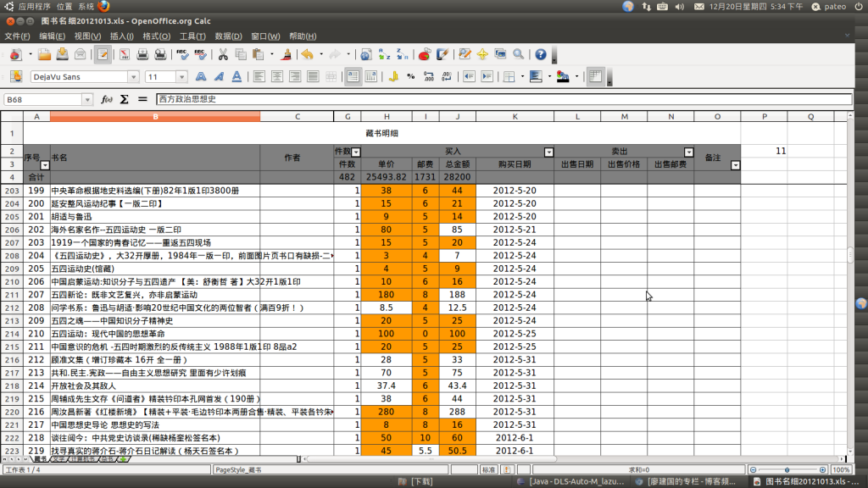This screenshot has width=868, height=488.
Task: Open the 编辑(E) menu
Action: (52, 36)
